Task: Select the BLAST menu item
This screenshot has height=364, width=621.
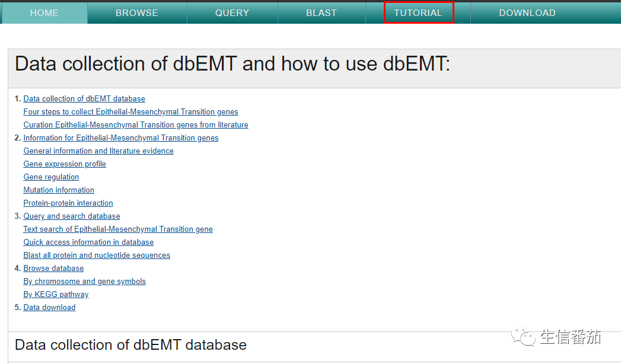Action: coord(321,12)
